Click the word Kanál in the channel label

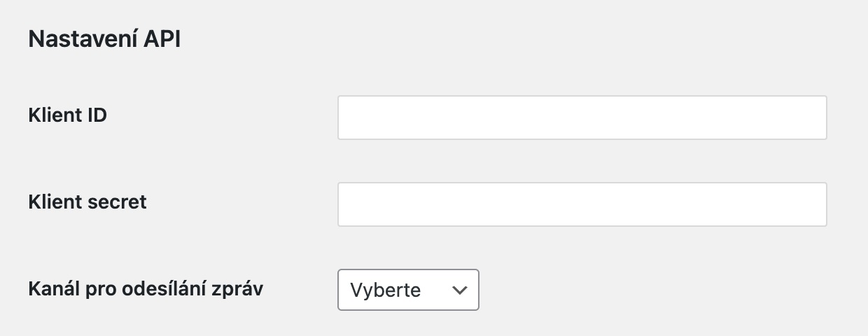pyautogui.click(x=54, y=288)
